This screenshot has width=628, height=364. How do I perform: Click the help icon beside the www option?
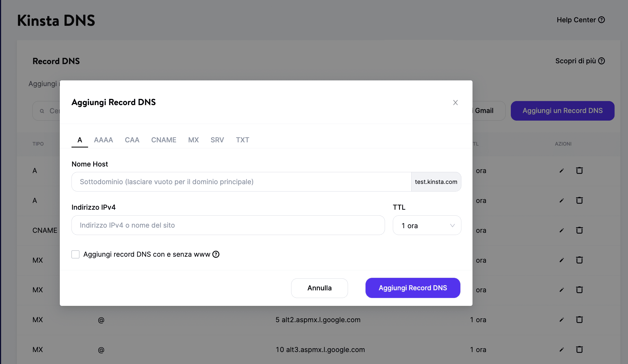click(x=216, y=254)
